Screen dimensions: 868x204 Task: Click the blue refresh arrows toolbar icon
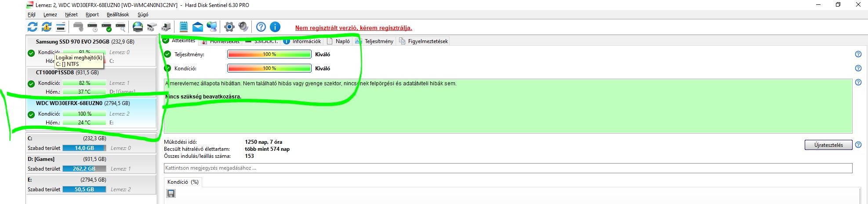tap(33, 27)
